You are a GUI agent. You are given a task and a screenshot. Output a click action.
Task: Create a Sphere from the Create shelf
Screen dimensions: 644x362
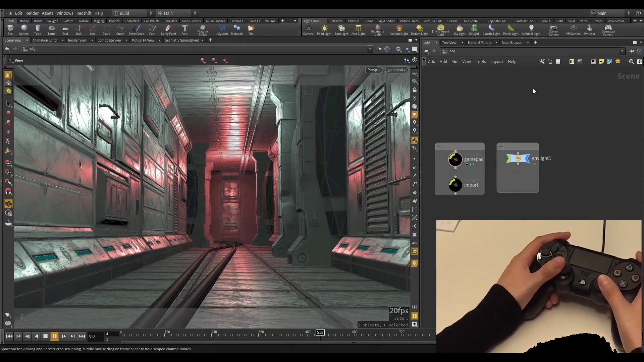[x=24, y=30]
